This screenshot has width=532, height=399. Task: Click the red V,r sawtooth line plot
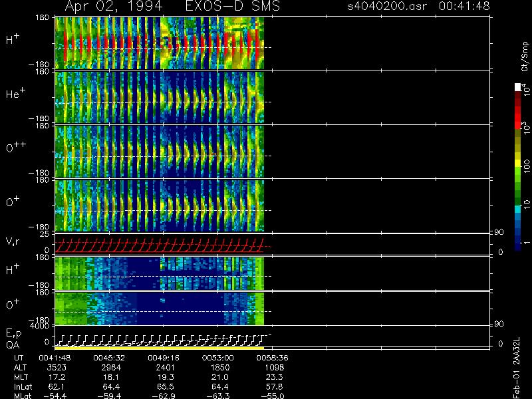160,245
